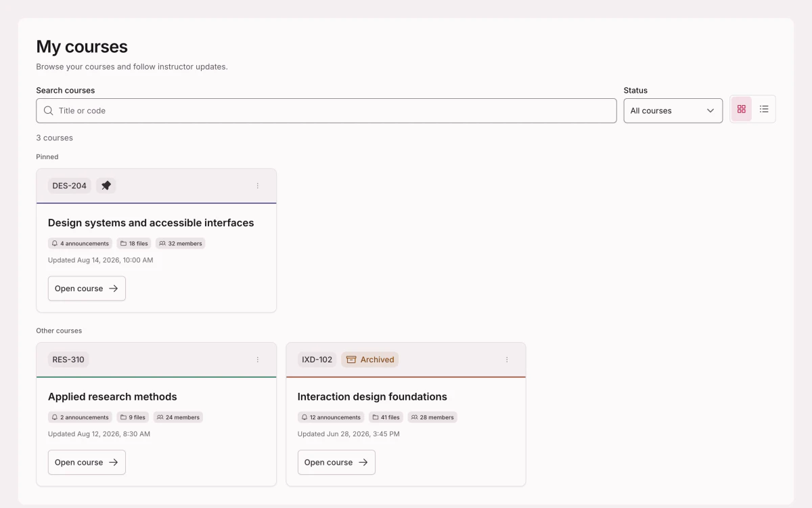
Task: Click the Archived badge on IXD-102
Action: pyautogui.click(x=370, y=360)
